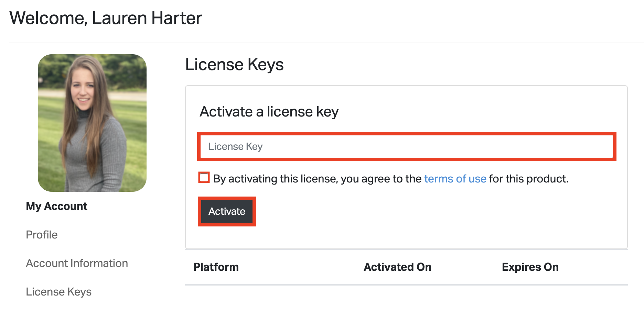Click the Welcome, Lauren Harter heading
The width and height of the screenshot is (644, 323).
tap(106, 18)
